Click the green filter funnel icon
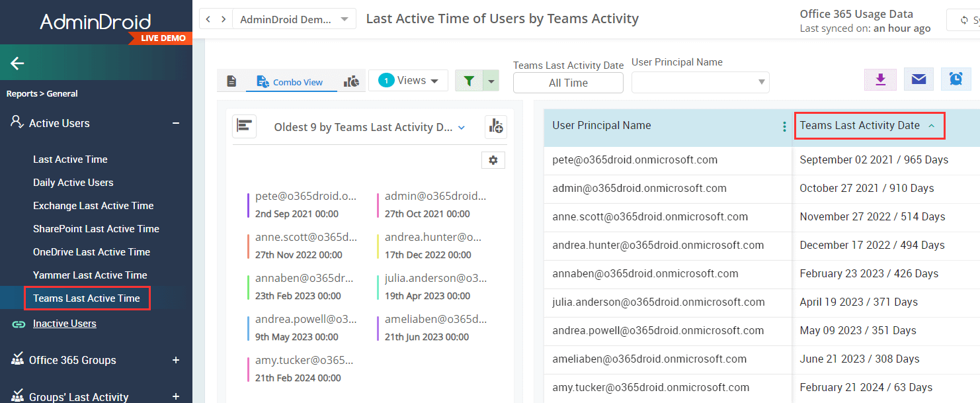980x403 pixels. [x=469, y=79]
